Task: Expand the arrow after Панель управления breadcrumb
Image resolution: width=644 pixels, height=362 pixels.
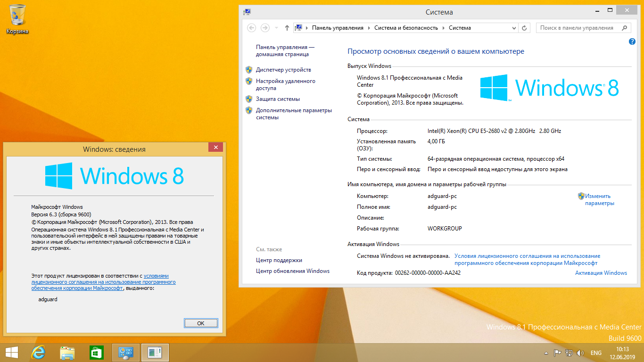Action: [369, 28]
